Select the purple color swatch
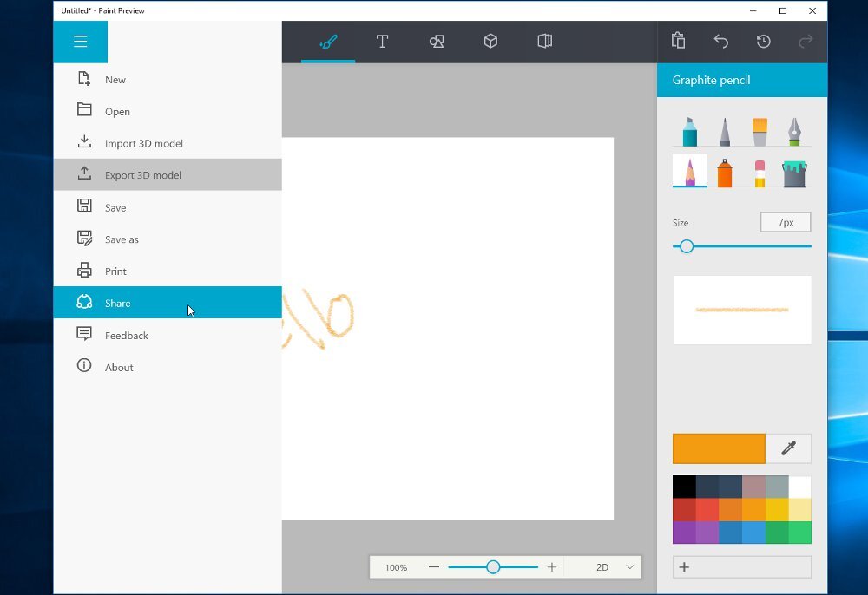Screen dimensions: 868x595 click(x=684, y=533)
